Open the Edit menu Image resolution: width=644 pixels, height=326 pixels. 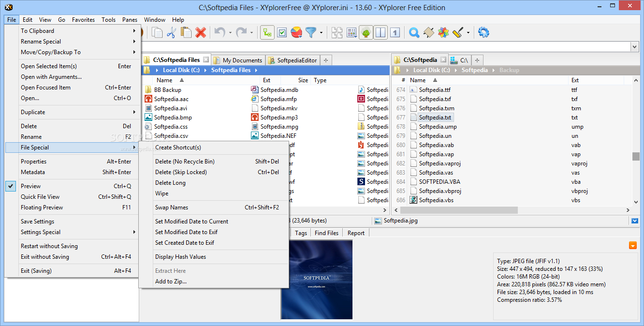click(x=28, y=20)
